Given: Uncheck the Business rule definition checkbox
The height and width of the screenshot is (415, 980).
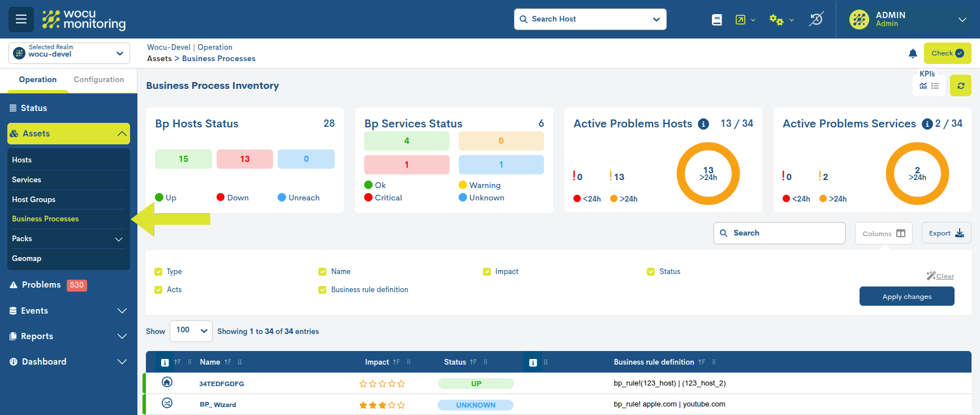Looking at the screenshot, I should coord(322,290).
